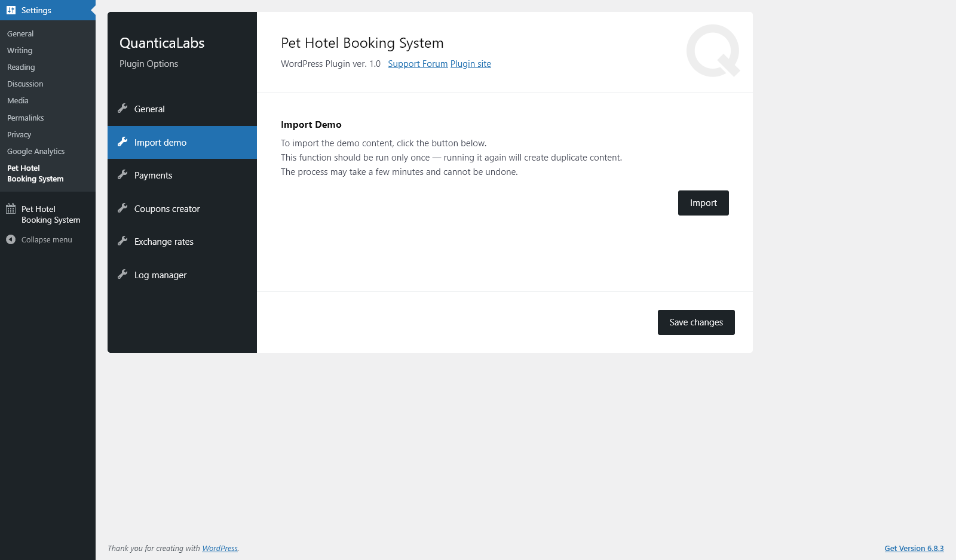956x560 pixels.
Task: Click the duplicate content warning line
Action: point(452,158)
